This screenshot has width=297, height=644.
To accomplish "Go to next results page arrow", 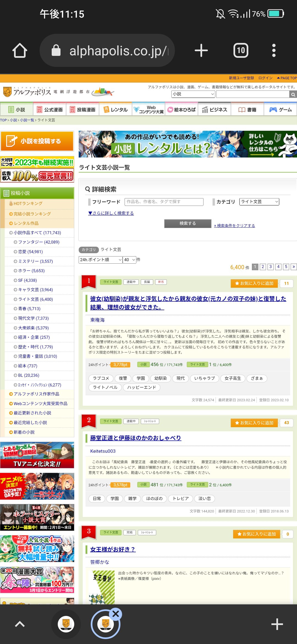I will pyautogui.click(x=293, y=267).
